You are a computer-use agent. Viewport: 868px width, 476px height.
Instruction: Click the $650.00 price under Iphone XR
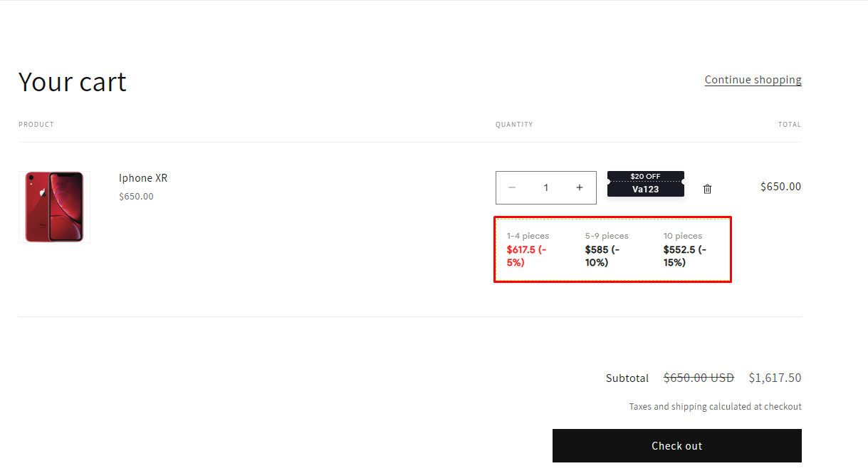136,197
